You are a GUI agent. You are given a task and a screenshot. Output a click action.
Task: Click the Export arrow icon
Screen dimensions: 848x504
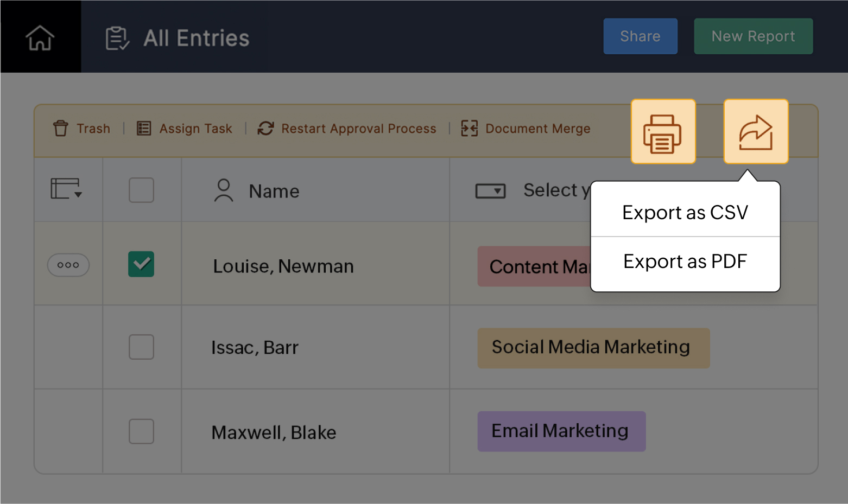tap(756, 132)
